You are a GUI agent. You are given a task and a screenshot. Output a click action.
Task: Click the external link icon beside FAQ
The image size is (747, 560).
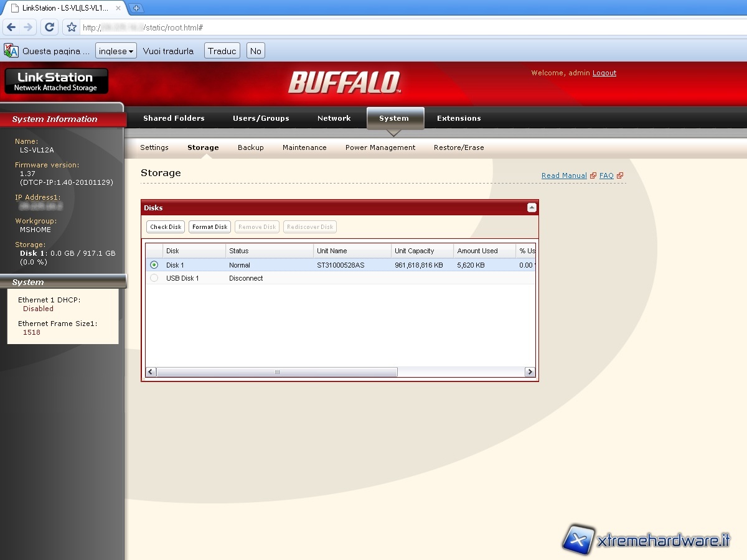click(620, 176)
